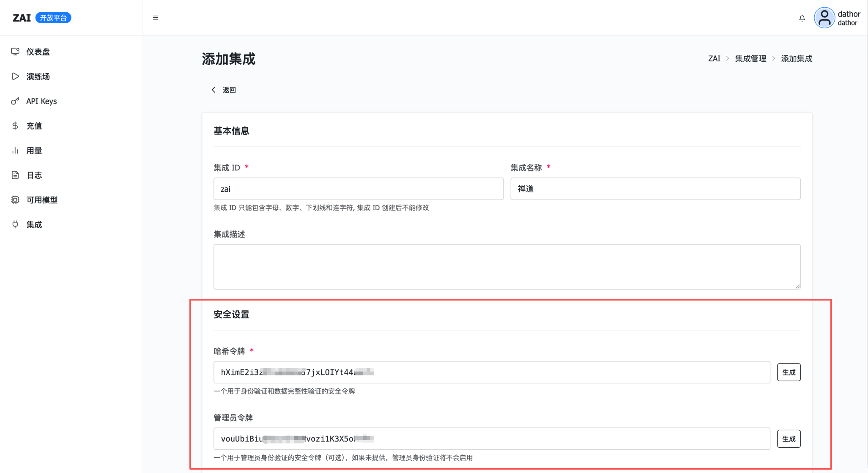868x473 pixels.
Task: Collapse sidebar with hamburger menu icon
Action: 156,18
